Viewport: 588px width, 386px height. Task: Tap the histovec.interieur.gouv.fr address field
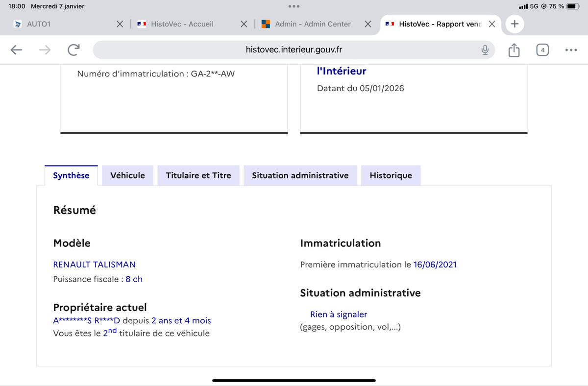(x=294, y=49)
